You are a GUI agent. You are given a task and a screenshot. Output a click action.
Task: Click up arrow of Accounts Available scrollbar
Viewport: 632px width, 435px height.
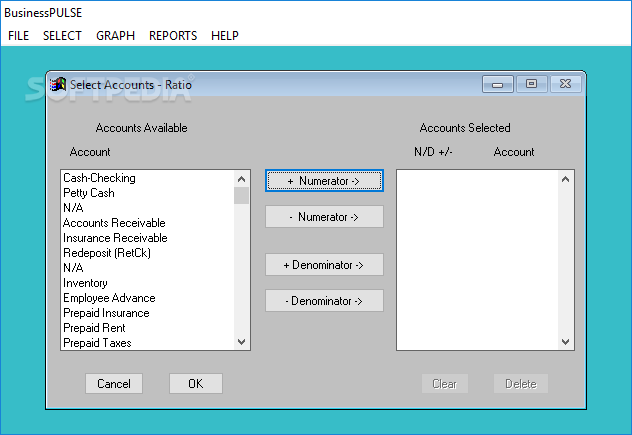(x=241, y=179)
